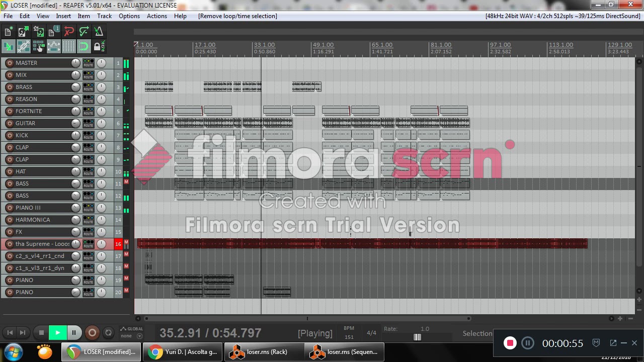Toggle auto-crossfade toolbar icon
Image resolution: width=644 pixels, height=362 pixels.
pyautogui.click(x=8, y=47)
